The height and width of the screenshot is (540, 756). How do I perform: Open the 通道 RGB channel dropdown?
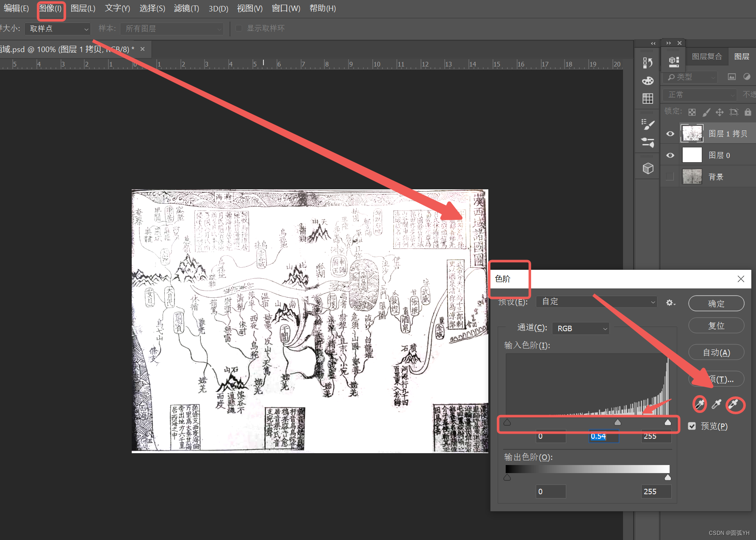pos(581,328)
